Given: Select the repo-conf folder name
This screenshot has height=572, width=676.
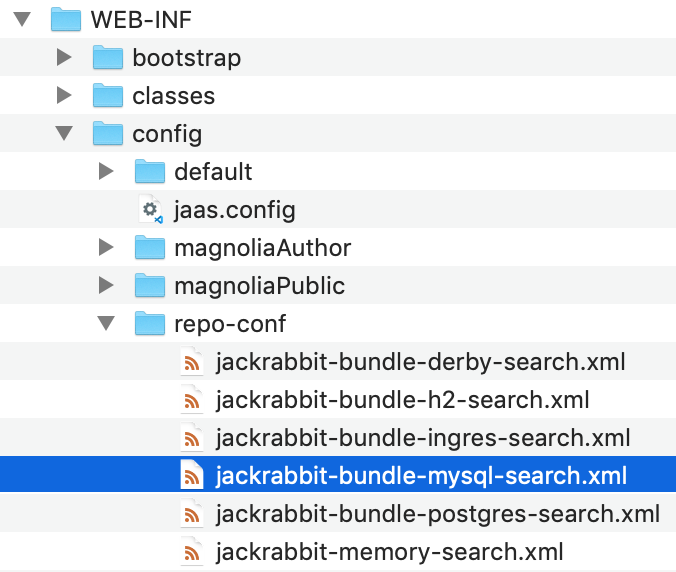Looking at the screenshot, I should [230, 324].
